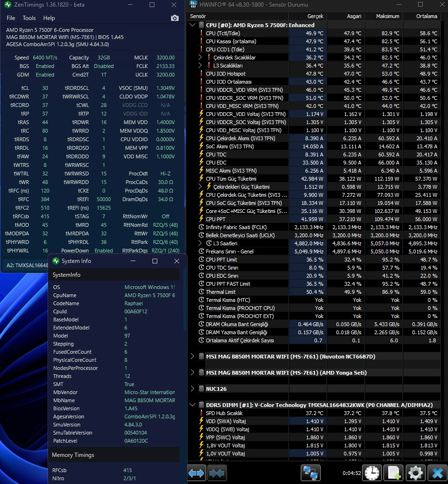This screenshot has height=484, width=448.
Task: Click the HWiNFO app icon in title bar
Action: [193, 4]
